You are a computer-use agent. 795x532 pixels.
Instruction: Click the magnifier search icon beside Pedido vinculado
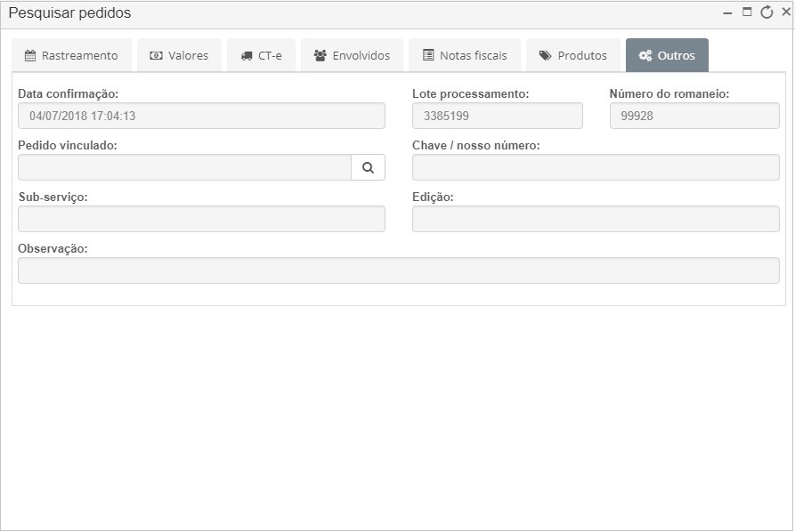[368, 167]
